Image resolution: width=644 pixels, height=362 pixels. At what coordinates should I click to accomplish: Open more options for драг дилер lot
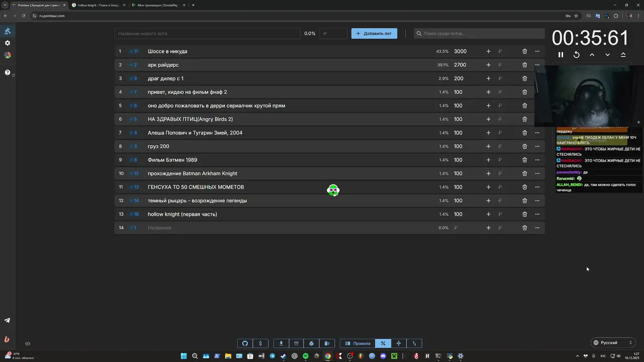point(537,78)
